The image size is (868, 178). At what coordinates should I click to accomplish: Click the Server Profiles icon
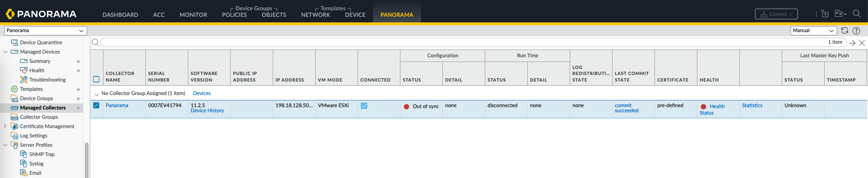[x=14, y=145]
